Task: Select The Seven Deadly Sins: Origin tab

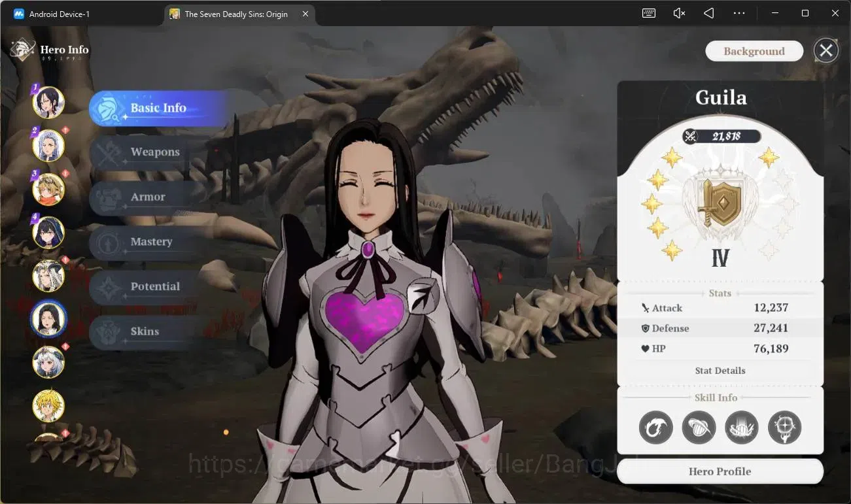Action: (x=236, y=14)
